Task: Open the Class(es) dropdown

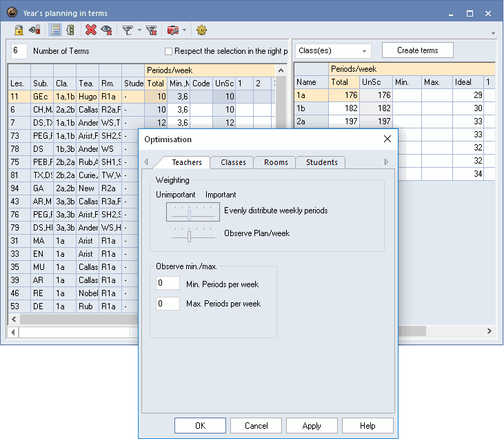Action: [x=333, y=51]
